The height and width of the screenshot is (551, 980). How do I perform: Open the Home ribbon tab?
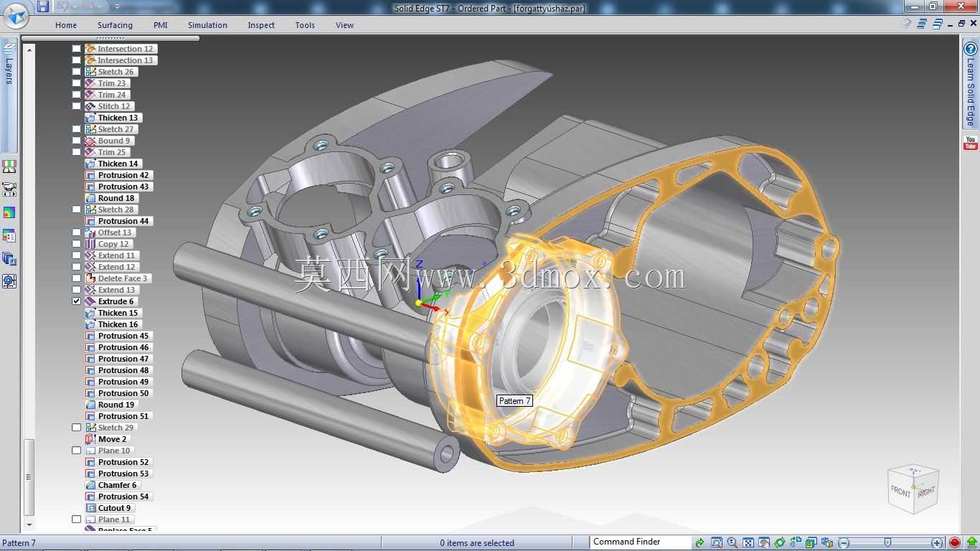(66, 25)
